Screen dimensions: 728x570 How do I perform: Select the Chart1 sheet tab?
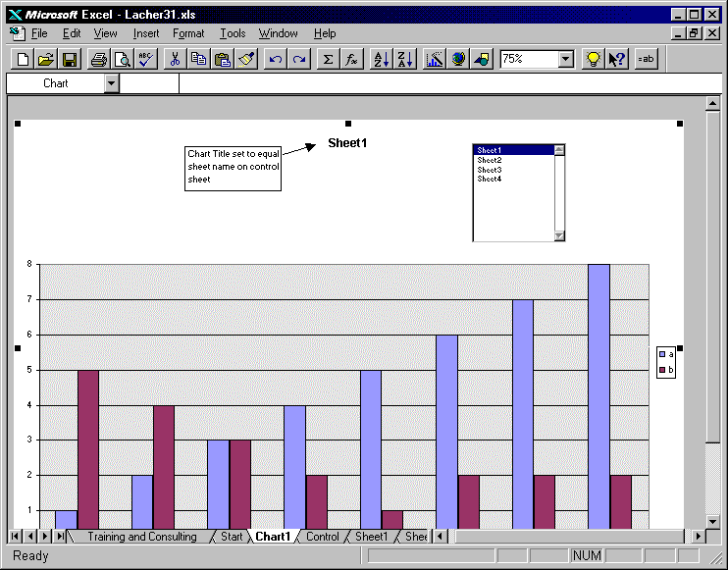pos(273,537)
